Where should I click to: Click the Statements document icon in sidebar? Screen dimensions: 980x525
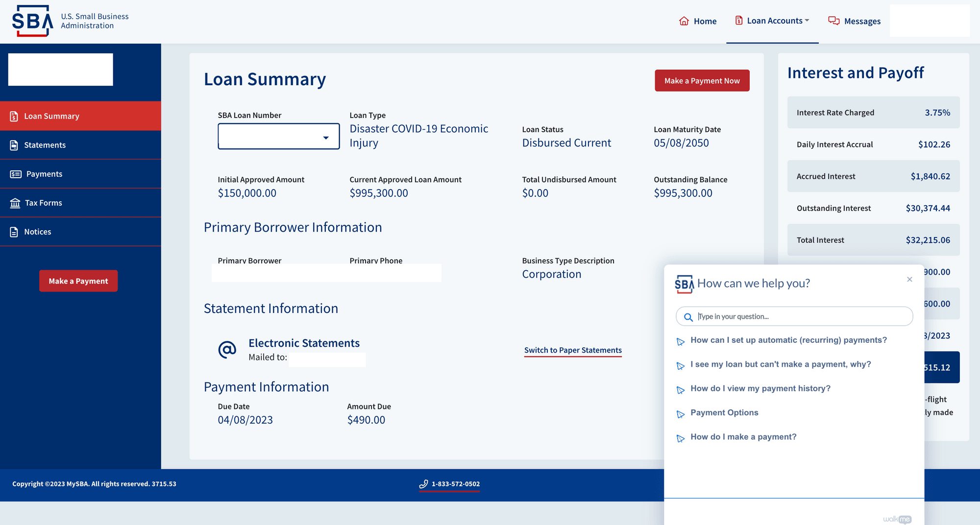pyautogui.click(x=14, y=145)
